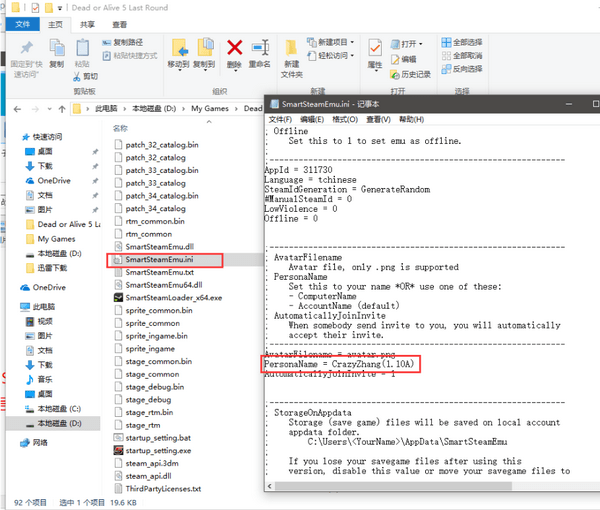The height and width of the screenshot is (510, 600).
Task: Click My Games in the address breadcrumb
Action: click(210, 109)
